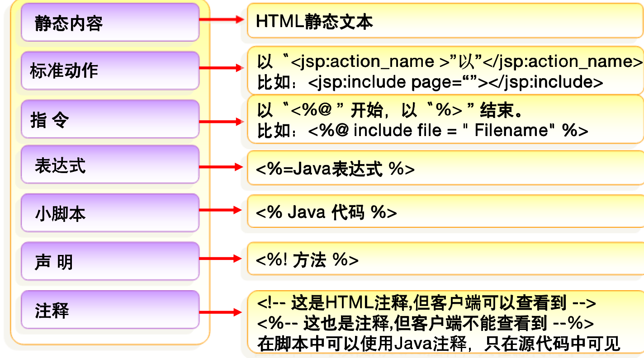Click the jsp:action_name syntax line
644x358 pixels.
[450, 61]
